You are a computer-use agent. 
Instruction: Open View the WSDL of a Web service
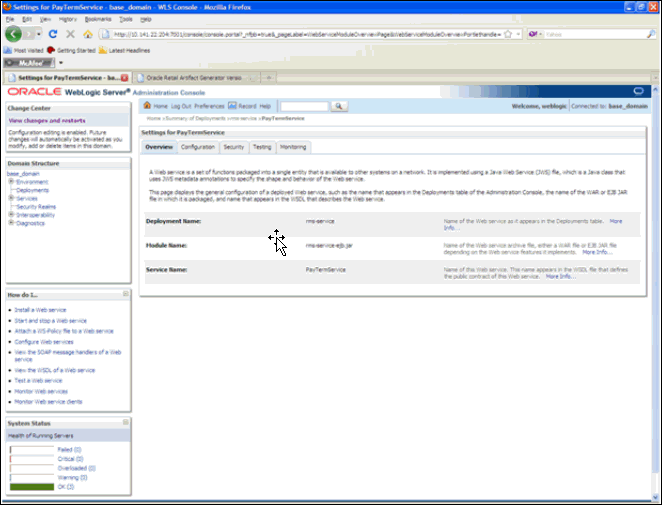pos(55,370)
